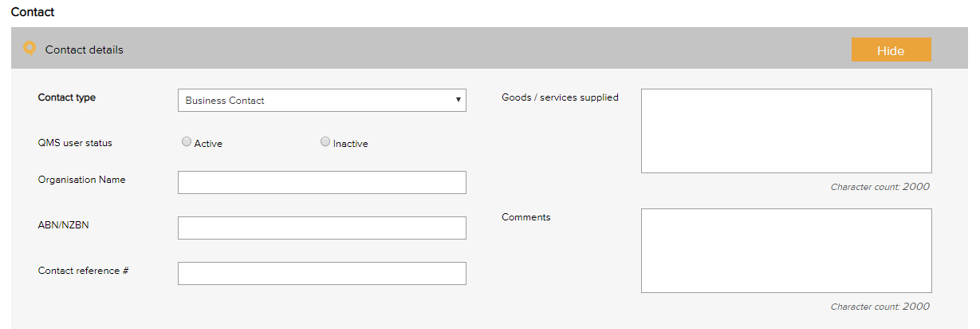Screen dimensions: 980x329
Task: Click the QMS user status label
Action: pos(75,143)
